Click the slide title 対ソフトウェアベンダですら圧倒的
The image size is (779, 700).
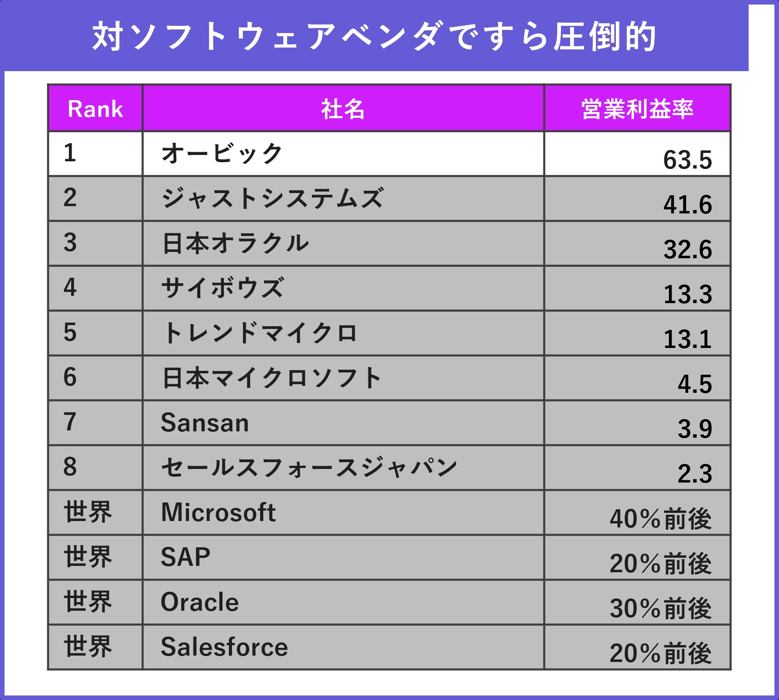pos(374,36)
